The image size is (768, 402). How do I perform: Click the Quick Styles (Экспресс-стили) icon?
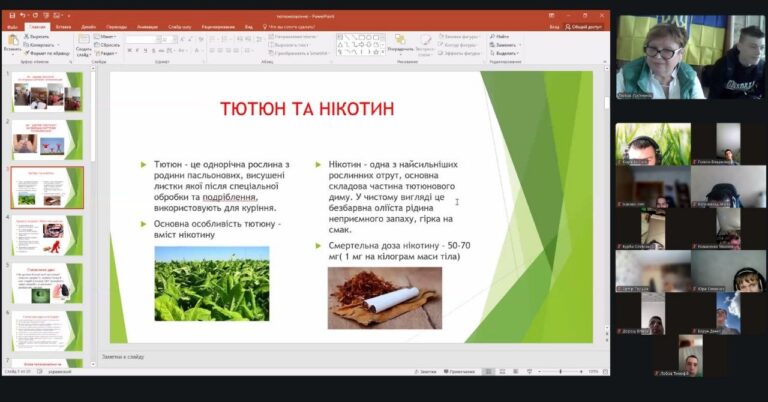tap(425, 40)
